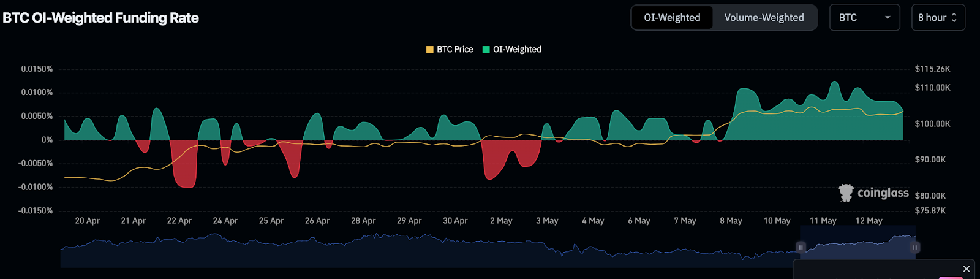Image resolution: width=980 pixels, height=279 pixels.
Task: Click the $90.00K price axis label
Action: (x=930, y=159)
